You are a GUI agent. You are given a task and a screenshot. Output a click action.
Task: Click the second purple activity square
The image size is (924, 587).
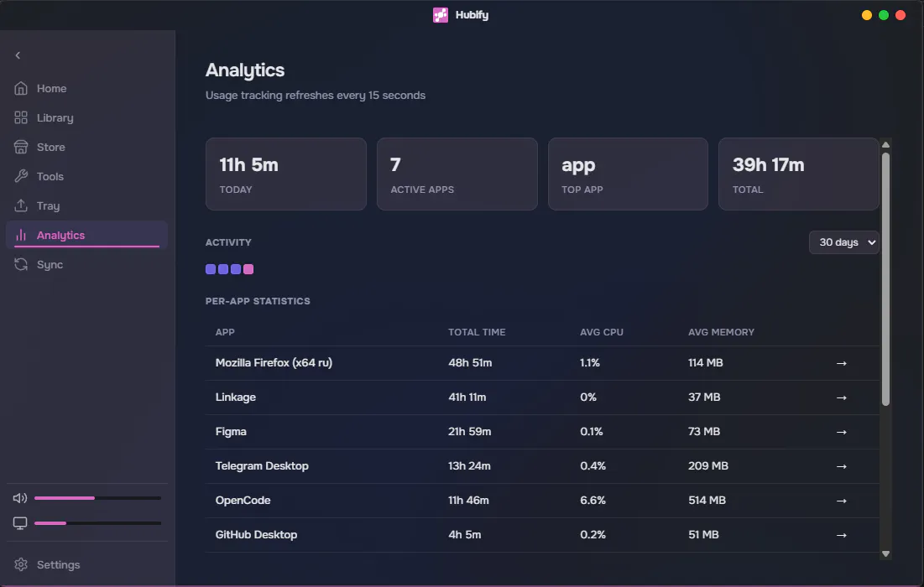(x=223, y=269)
